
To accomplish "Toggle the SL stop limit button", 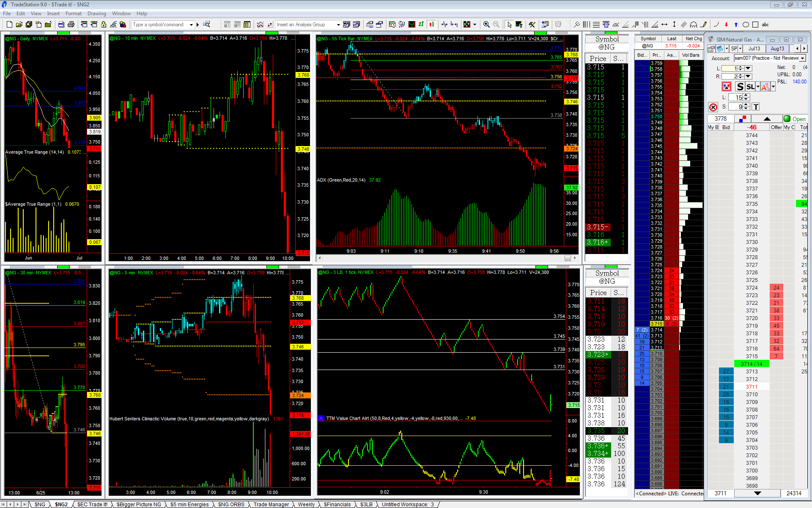I will tap(750, 87).
